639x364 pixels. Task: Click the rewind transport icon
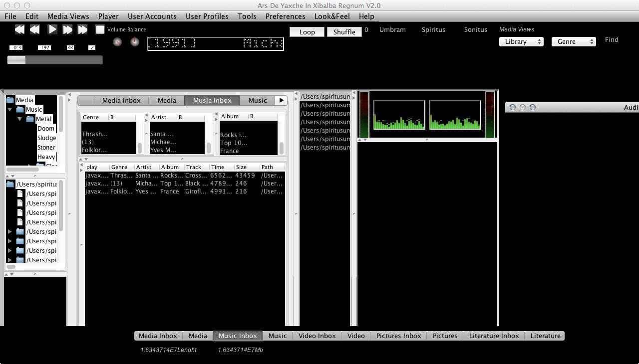tap(35, 29)
